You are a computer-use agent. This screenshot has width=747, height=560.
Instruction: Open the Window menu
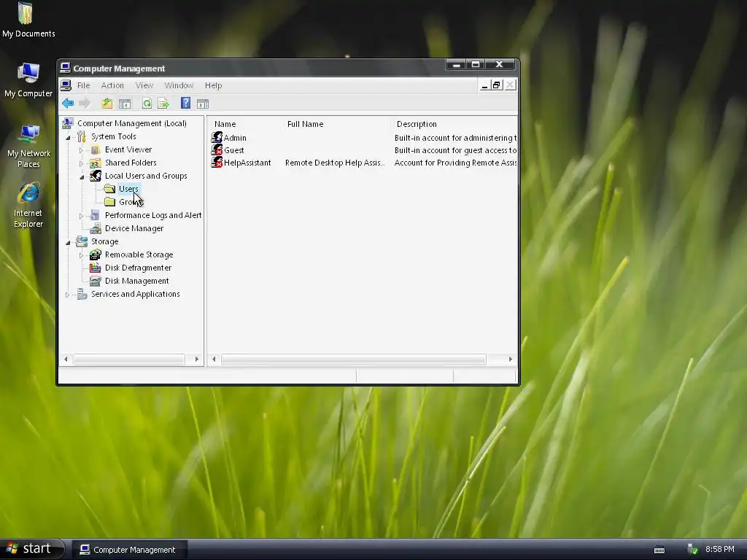click(x=179, y=85)
